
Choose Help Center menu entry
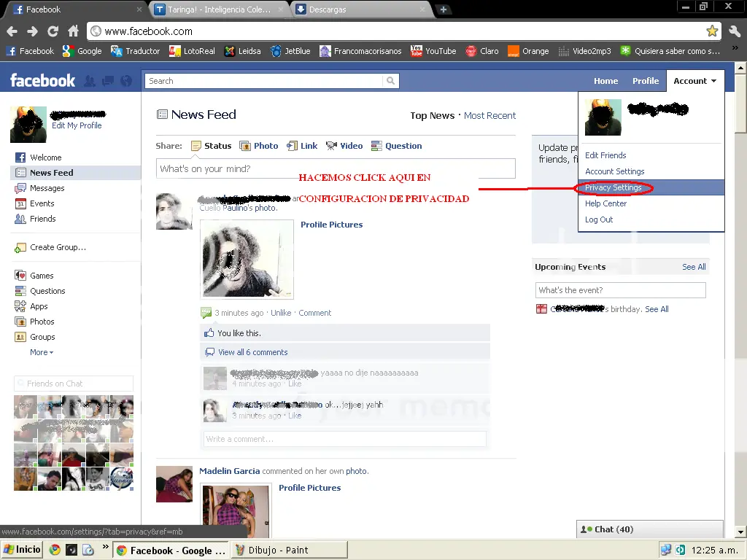[x=605, y=203]
